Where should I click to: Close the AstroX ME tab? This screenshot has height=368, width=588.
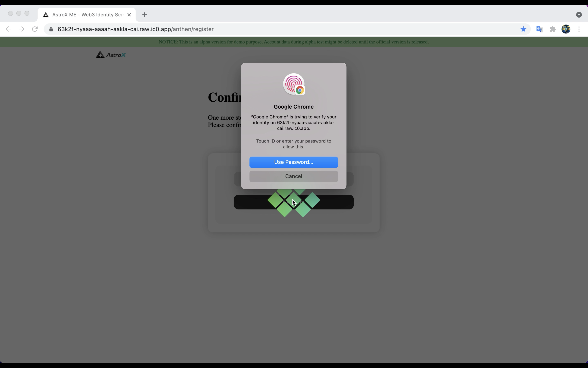click(x=129, y=15)
